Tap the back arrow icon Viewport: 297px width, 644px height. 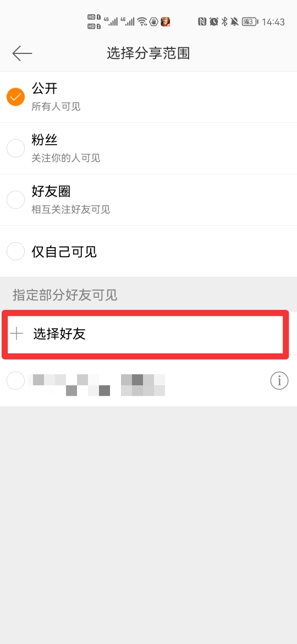pos(22,53)
